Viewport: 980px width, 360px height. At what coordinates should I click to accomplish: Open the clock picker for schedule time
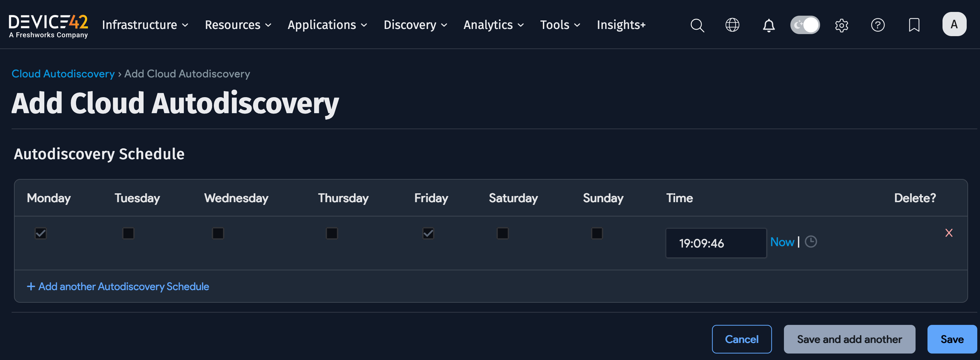[811, 242]
